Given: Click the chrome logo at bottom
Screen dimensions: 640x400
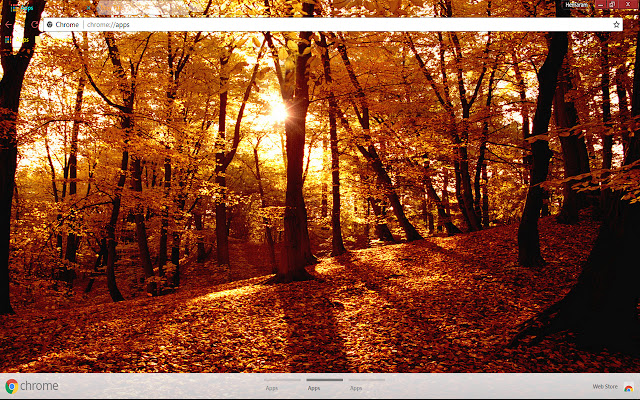Looking at the screenshot, I should pyautogui.click(x=32, y=386).
